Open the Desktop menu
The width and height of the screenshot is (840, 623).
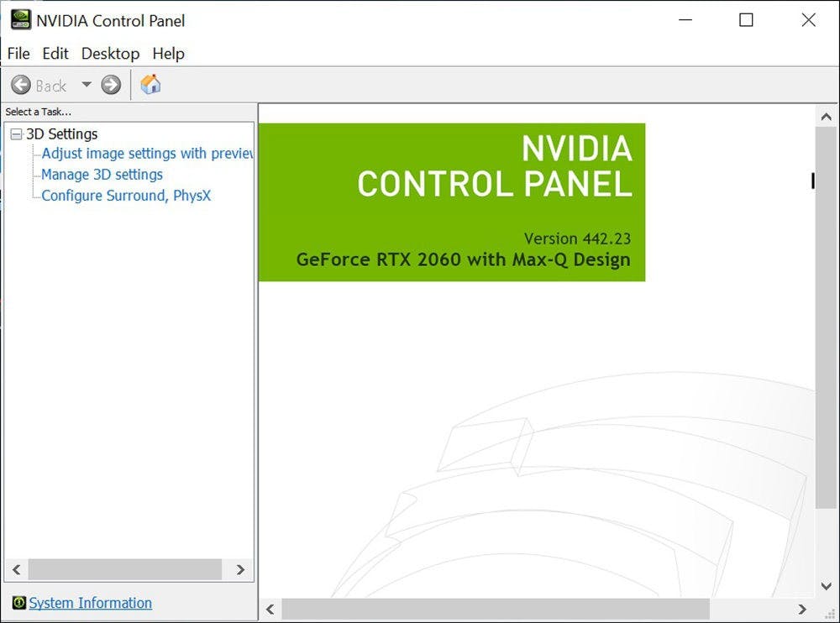[110, 54]
